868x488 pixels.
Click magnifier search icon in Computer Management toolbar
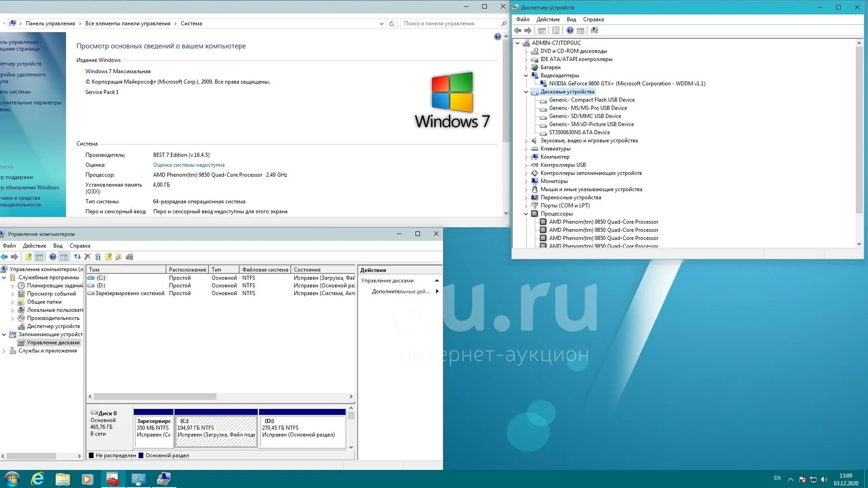[118, 257]
